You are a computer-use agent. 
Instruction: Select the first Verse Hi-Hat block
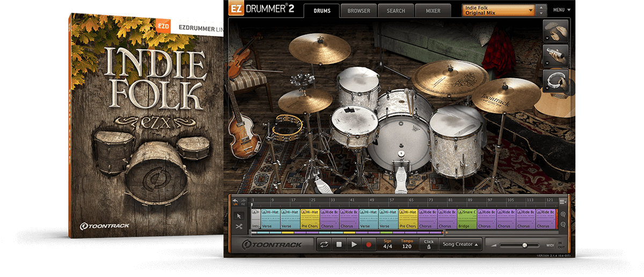tap(270, 219)
